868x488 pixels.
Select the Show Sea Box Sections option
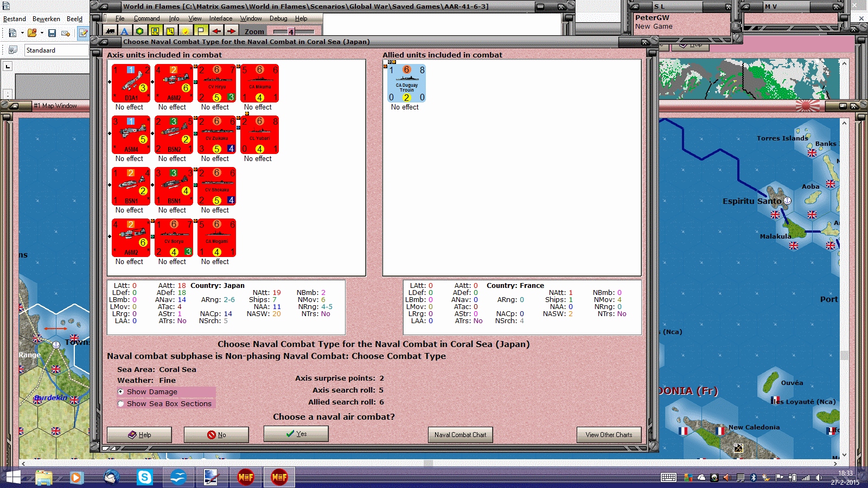click(120, 403)
